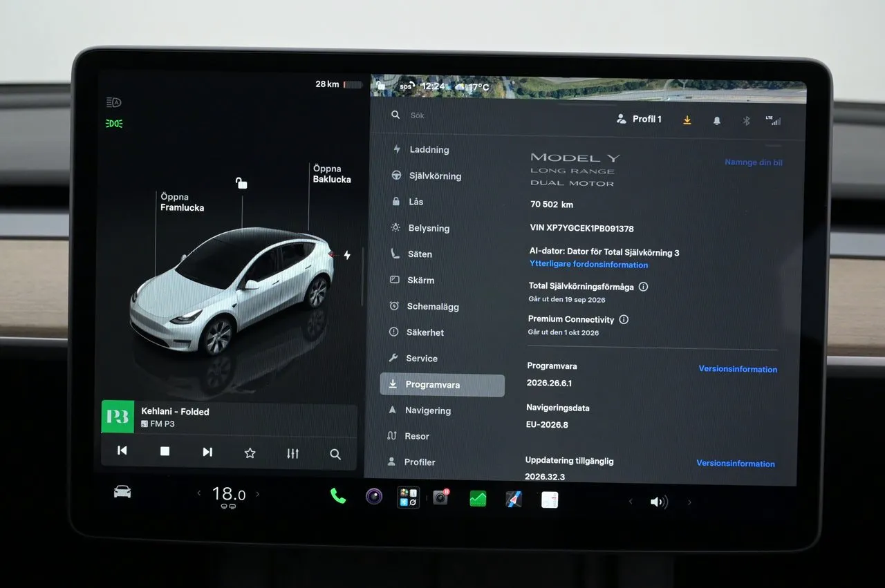Image resolution: width=885 pixels, height=588 pixels.
Task: Tap the 12:24 clock in the status bar
Action: 434,86
